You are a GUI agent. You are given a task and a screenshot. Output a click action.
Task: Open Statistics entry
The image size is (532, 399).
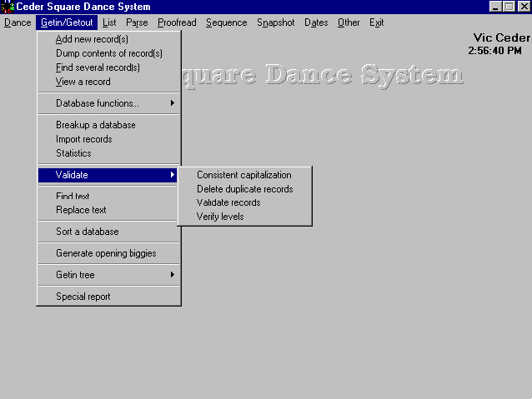tap(108, 153)
